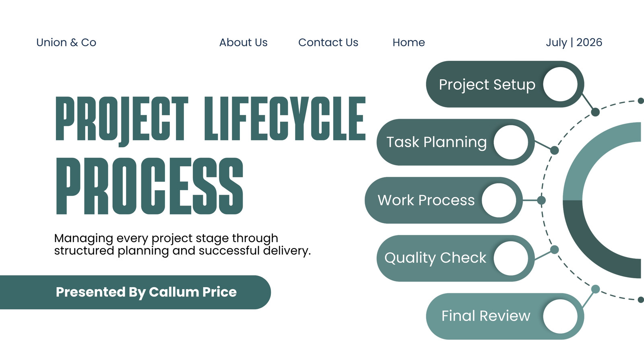Click the Union & Co brand link

click(66, 42)
